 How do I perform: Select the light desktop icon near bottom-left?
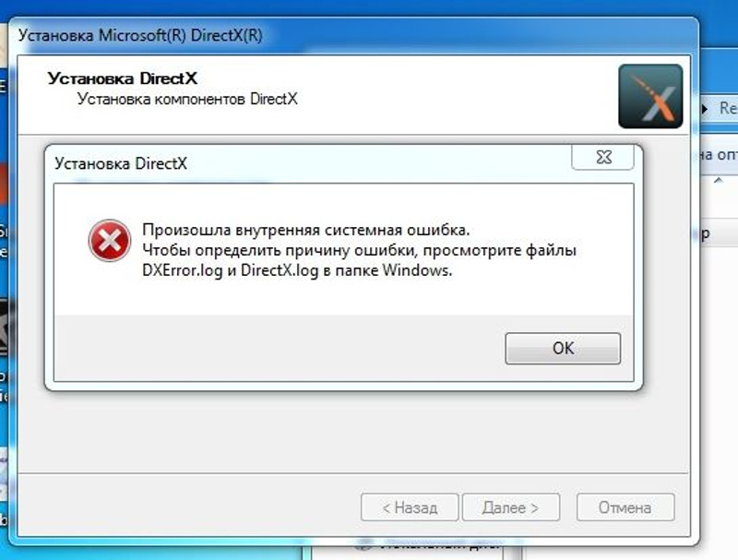(4, 473)
